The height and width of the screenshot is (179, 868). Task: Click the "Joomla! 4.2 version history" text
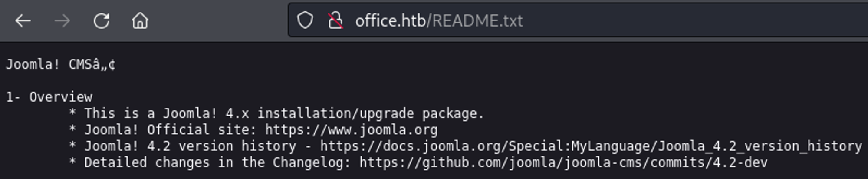coord(190,146)
